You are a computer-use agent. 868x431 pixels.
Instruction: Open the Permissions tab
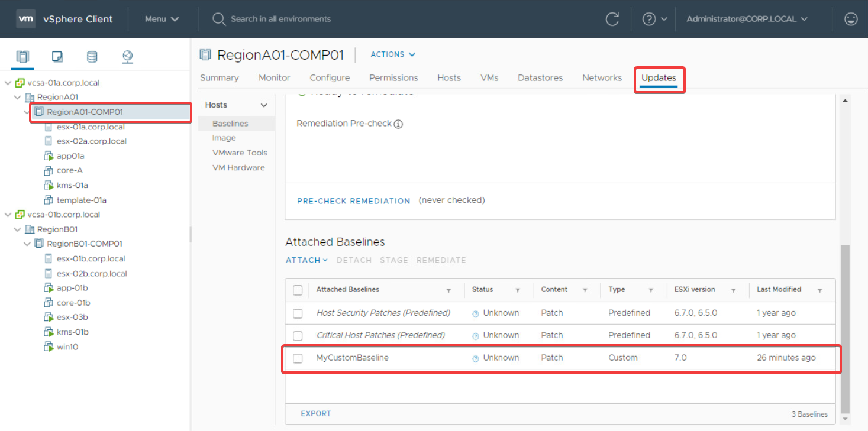click(x=393, y=78)
